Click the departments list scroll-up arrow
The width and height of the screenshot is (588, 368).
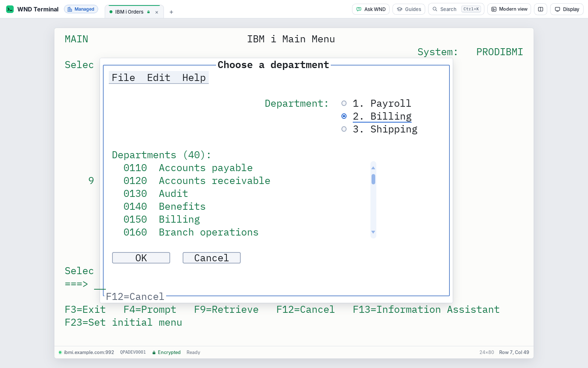coord(373,168)
